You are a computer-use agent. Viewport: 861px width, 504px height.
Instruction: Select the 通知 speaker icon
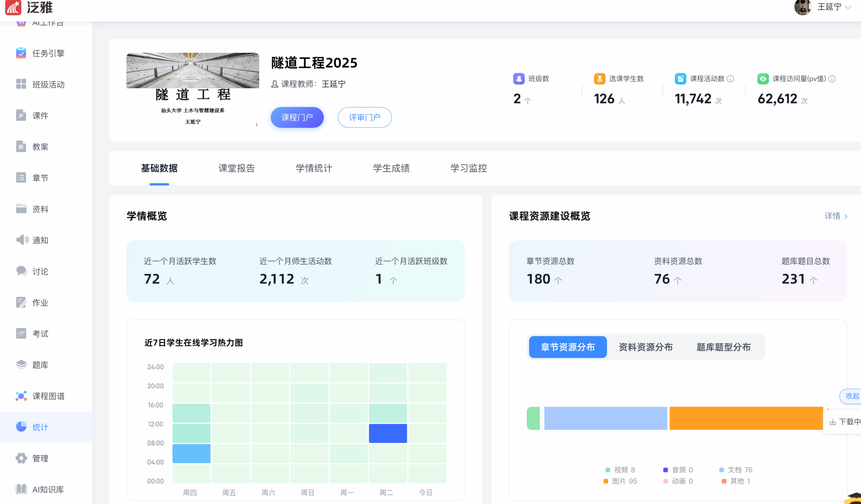[x=22, y=240]
